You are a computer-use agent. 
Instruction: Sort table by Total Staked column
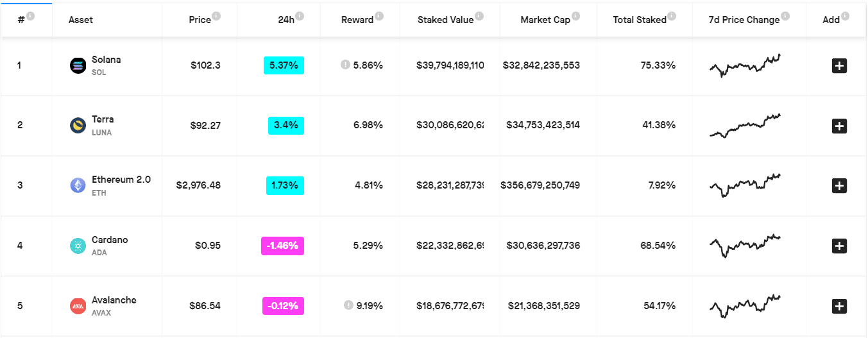639,20
